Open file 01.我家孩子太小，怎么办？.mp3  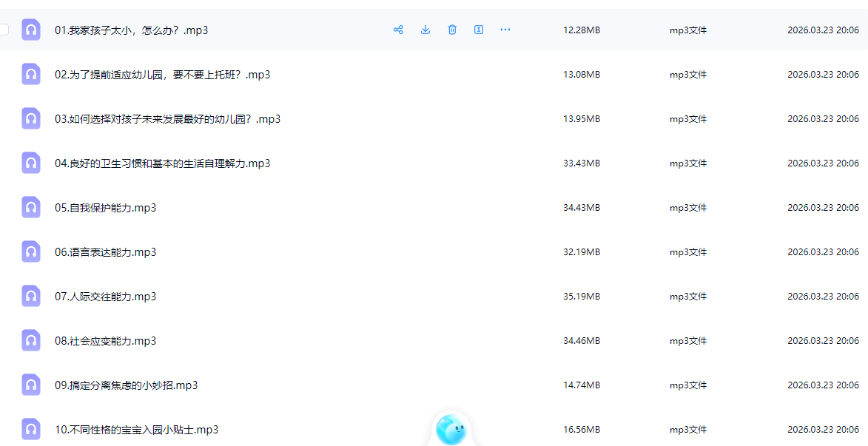coord(131,30)
